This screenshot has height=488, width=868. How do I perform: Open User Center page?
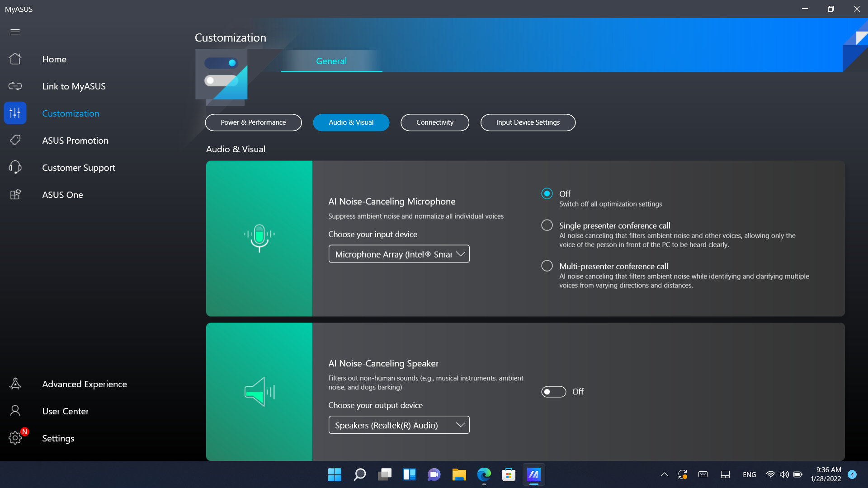pos(66,411)
